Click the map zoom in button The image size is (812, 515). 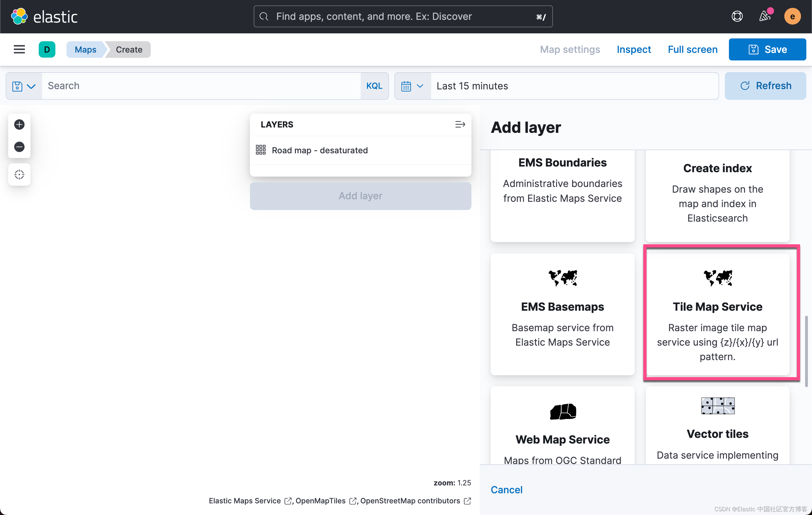point(19,125)
